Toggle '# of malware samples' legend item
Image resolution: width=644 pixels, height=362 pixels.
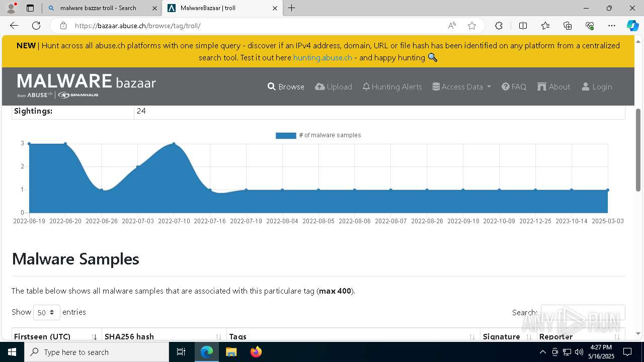[x=318, y=135]
